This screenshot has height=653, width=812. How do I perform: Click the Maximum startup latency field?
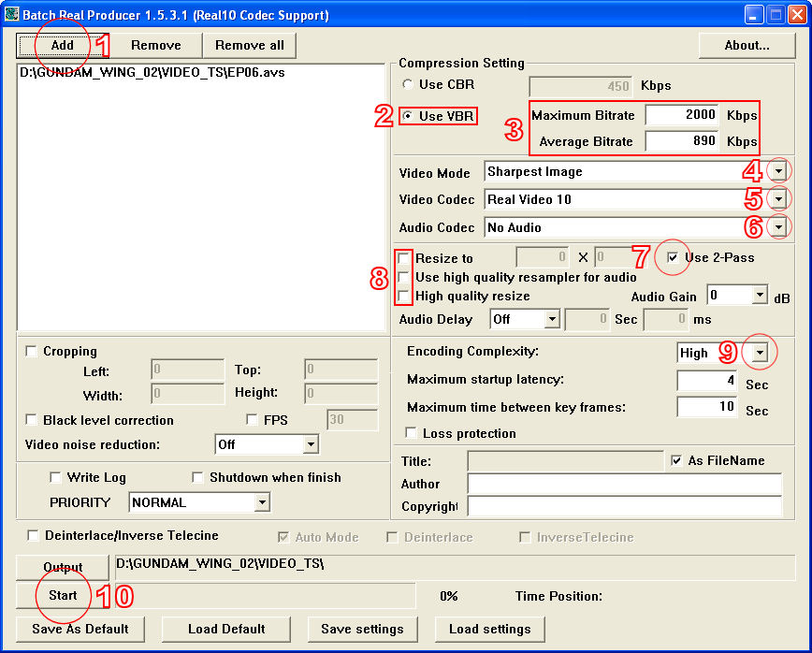(x=706, y=381)
